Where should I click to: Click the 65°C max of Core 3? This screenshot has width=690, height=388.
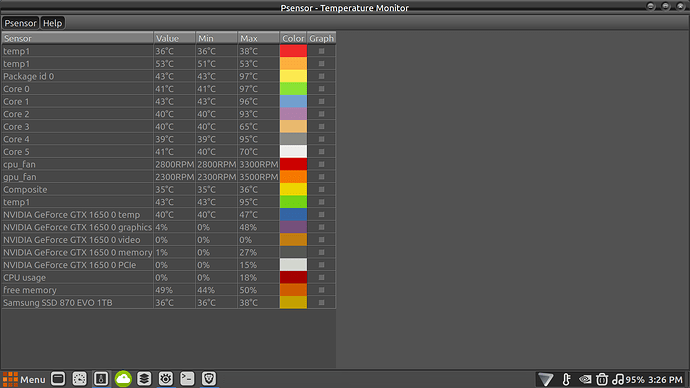coord(249,127)
